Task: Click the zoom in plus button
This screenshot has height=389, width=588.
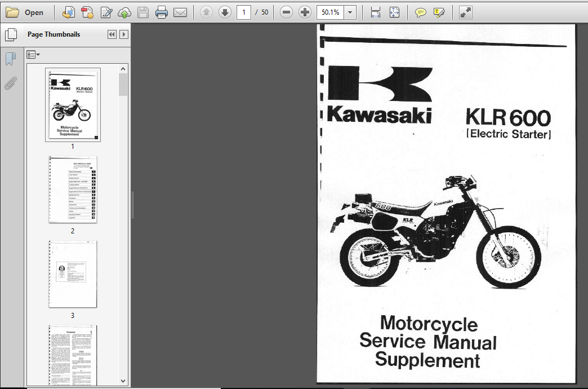Action: 305,12
